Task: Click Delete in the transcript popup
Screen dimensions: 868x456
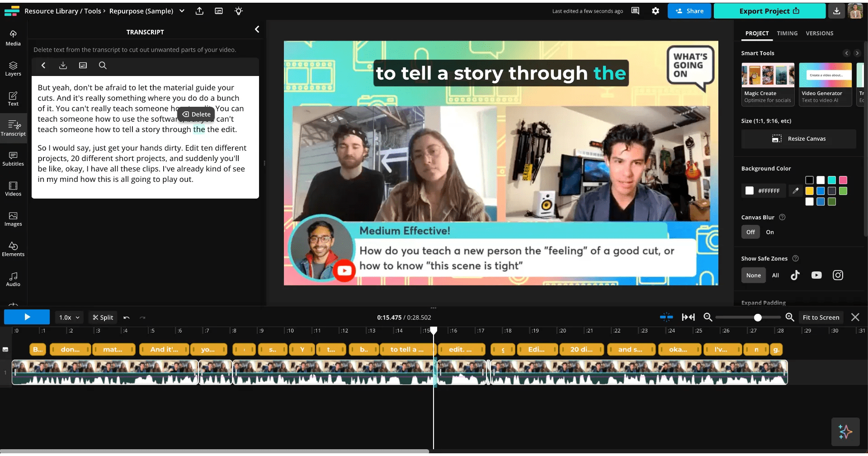Action: 196,114
